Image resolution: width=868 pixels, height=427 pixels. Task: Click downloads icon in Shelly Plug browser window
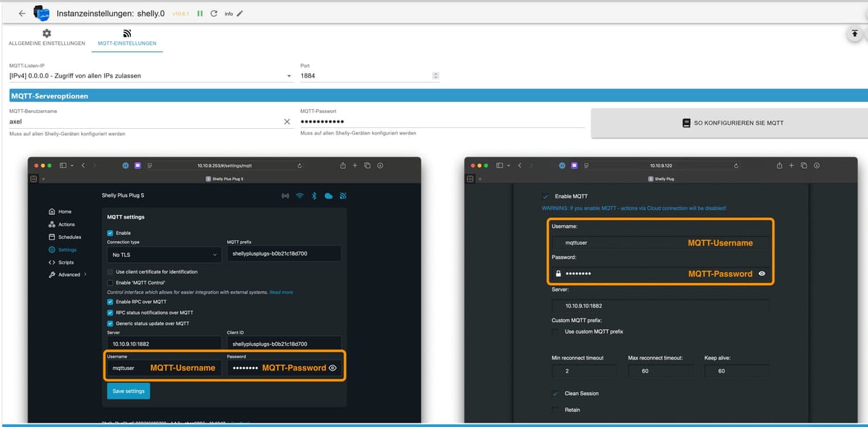(817, 165)
